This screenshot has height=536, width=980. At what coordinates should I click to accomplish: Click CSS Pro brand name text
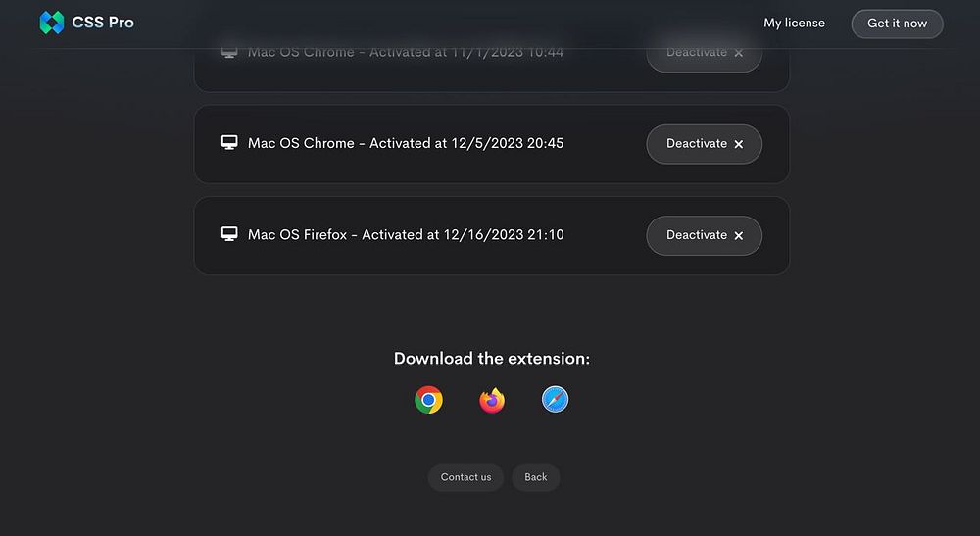click(x=103, y=23)
